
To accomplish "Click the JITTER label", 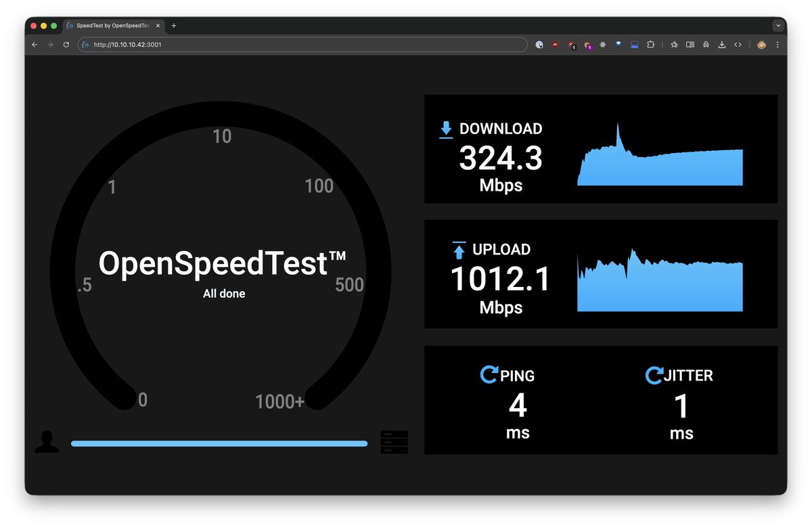I will (688, 375).
